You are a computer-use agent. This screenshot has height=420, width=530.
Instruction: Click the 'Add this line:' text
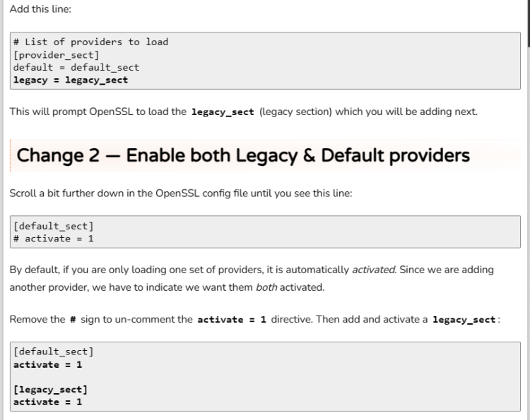click(40, 9)
